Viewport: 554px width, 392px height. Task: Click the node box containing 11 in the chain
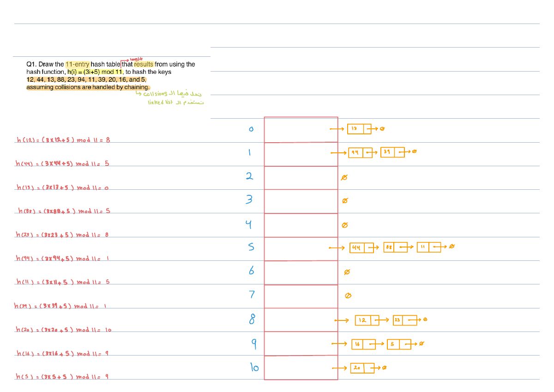pos(429,247)
